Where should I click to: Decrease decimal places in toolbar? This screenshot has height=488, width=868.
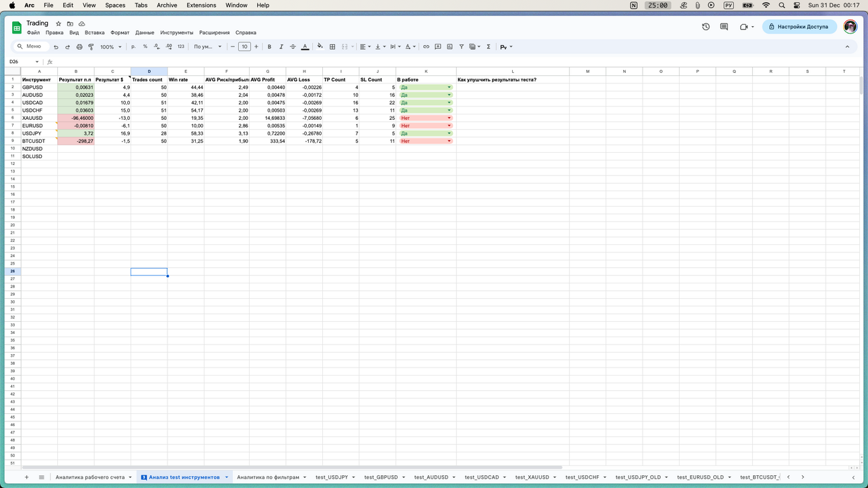point(156,47)
